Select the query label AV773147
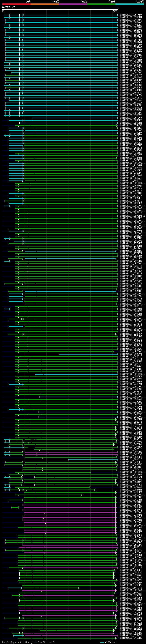 coord(8,7)
